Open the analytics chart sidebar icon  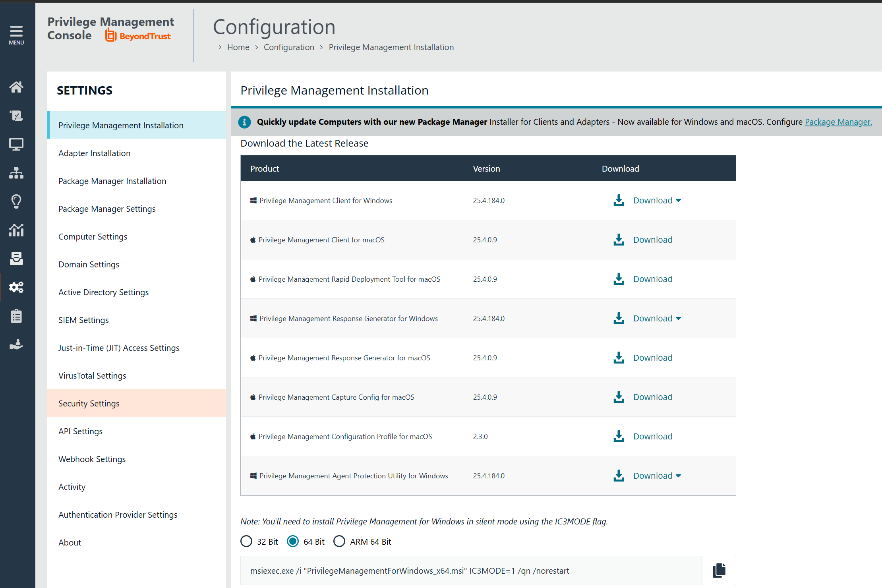coord(16,230)
